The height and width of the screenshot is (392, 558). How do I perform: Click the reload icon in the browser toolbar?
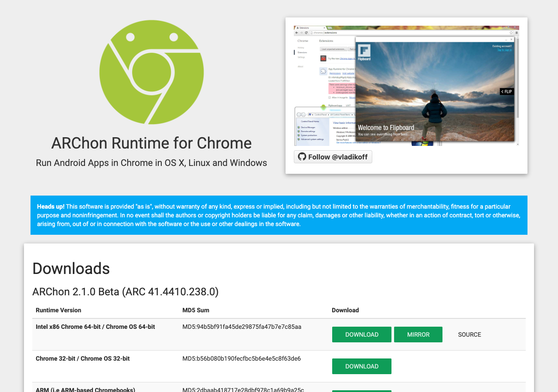[x=306, y=33]
